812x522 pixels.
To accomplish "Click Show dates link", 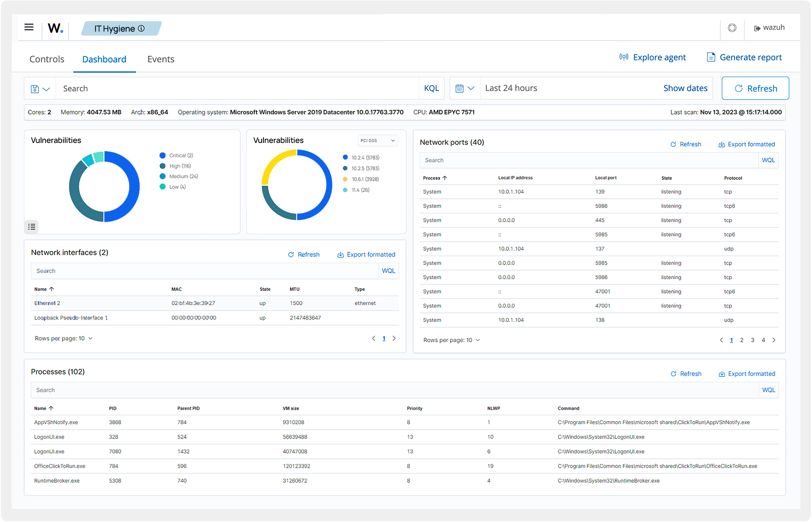I will tap(685, 88).
